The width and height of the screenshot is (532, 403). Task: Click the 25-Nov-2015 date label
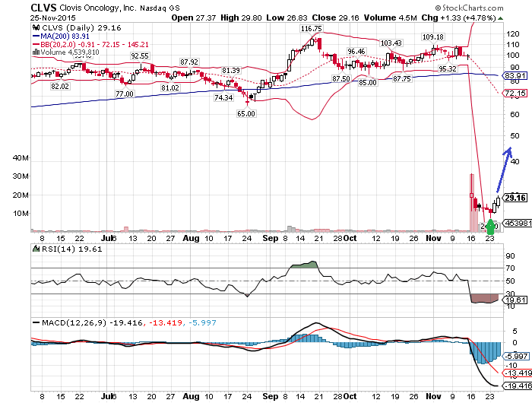click(x=53, y=18)
